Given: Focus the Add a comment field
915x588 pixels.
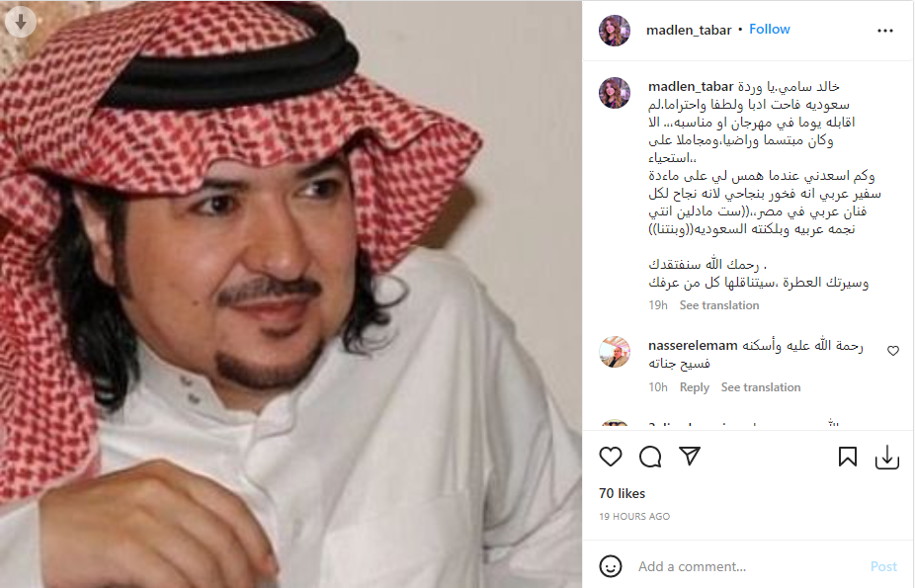Looking at the screenshot, I should (747, 566).
